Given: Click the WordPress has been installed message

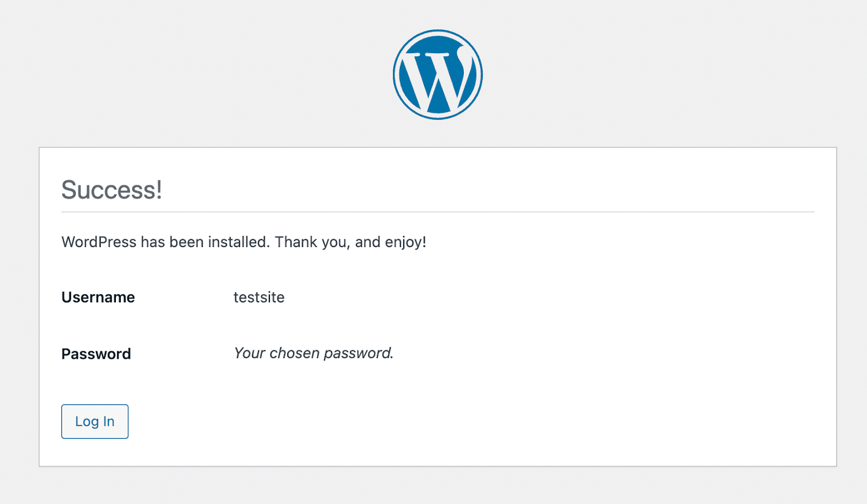Looking at the screenshot, I should [244, 242].
